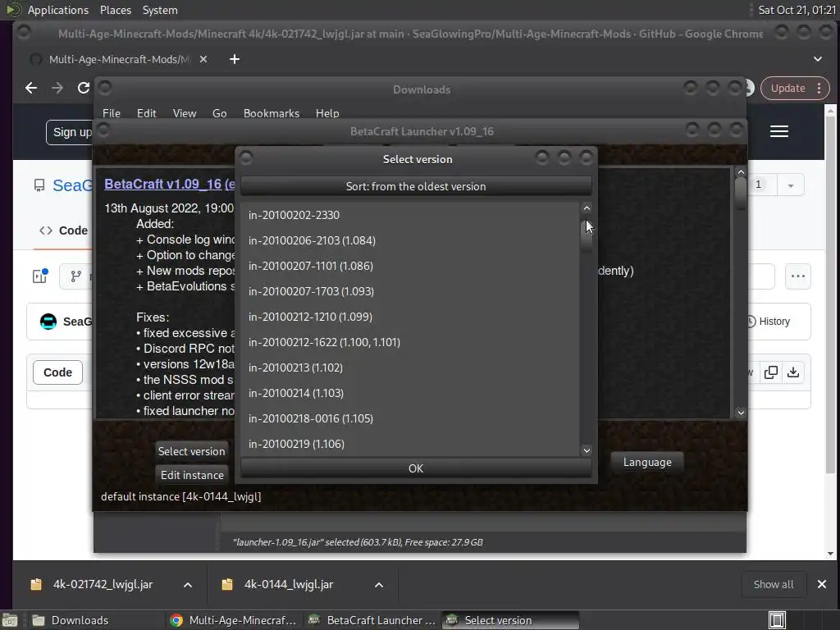The height and width of the screenshot is (630, 840).
Task: Reload the Chrome page
Action: (84, 88)
